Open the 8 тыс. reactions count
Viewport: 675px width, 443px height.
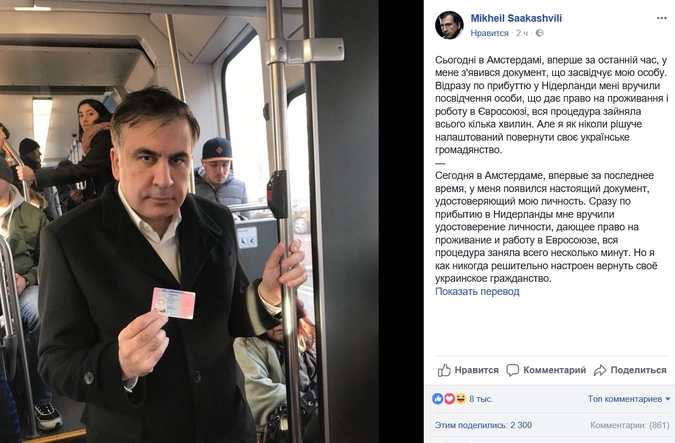click(x=481, y=399)
